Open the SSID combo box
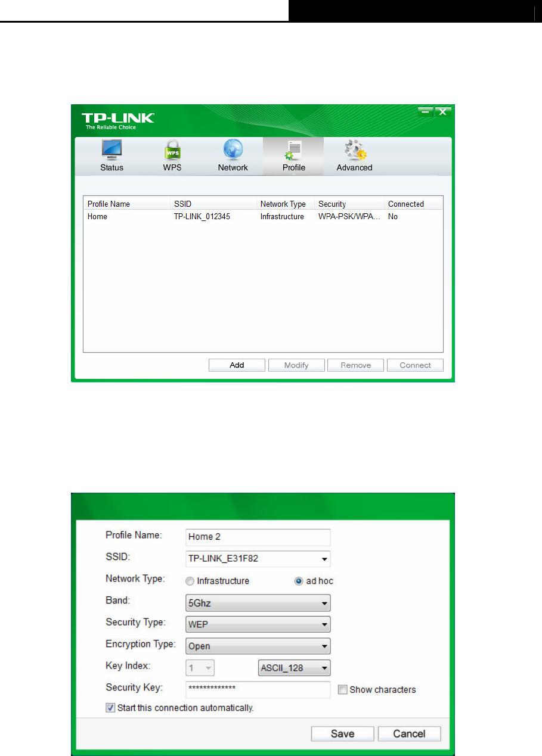Viewport: 542px width, 756px height. [x=258, y=559]
